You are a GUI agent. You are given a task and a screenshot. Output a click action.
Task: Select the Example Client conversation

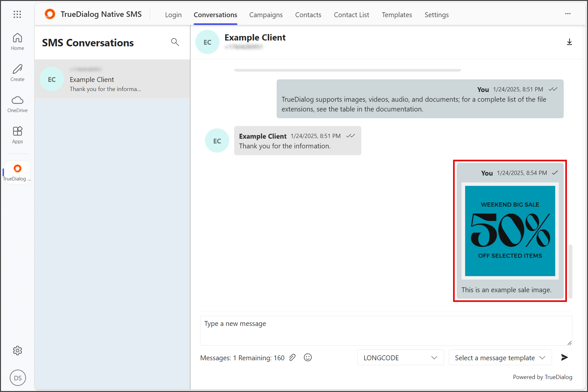pyautogui.click(x=112, y=79)
